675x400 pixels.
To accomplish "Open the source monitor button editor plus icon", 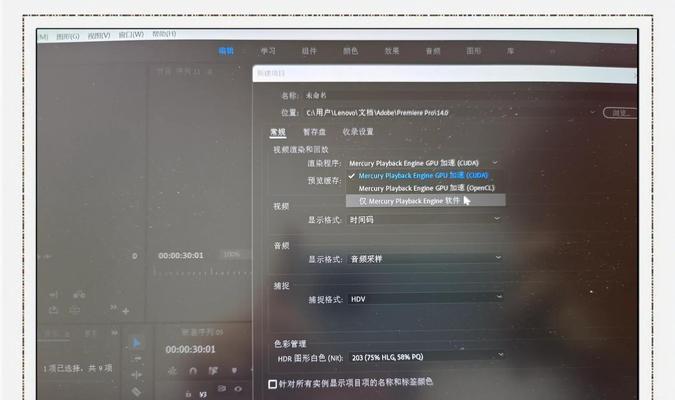I will pyautogui.click(x=126, y=311).
